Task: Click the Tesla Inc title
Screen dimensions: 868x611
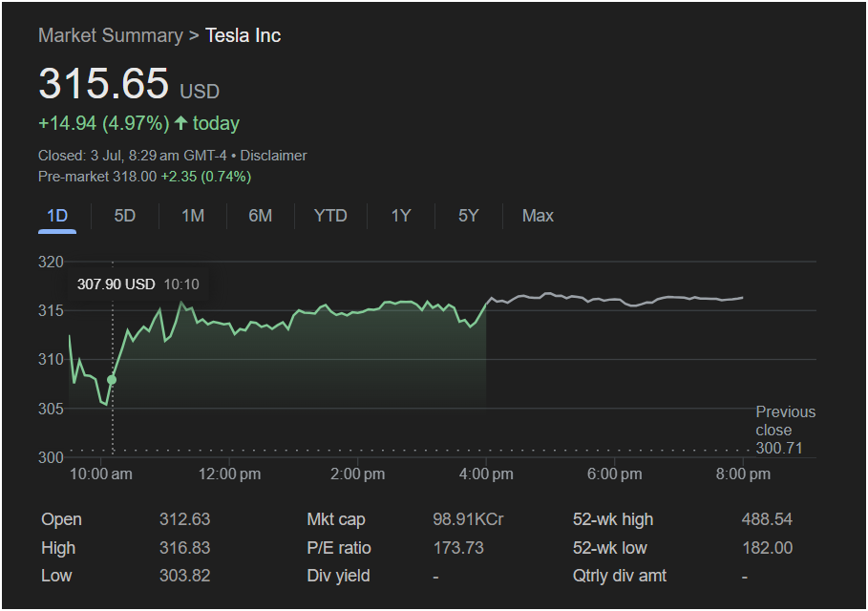Action: (x=243, y=35)
